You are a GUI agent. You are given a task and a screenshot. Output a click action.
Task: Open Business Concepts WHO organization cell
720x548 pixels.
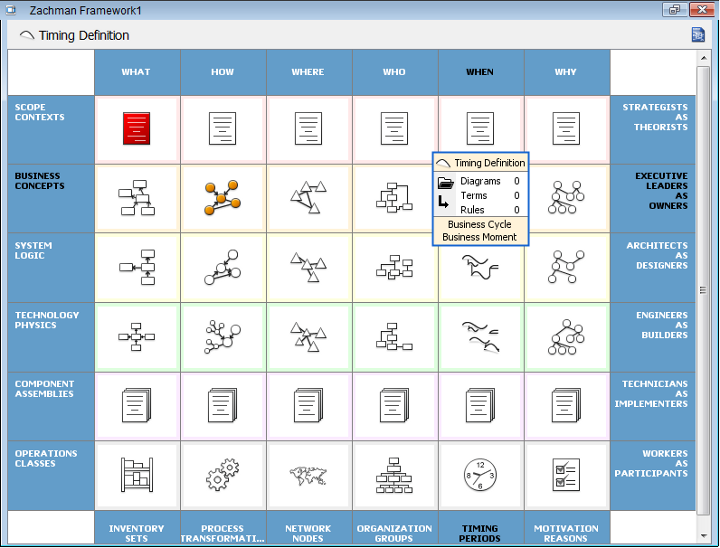pyautogui.click(x=394, y=198)
